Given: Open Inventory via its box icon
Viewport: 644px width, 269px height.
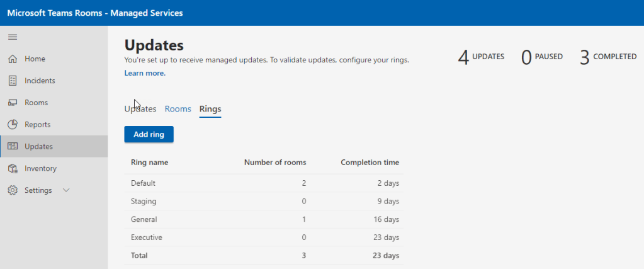Looking at the screenshot, I should [x=12, y=169].
